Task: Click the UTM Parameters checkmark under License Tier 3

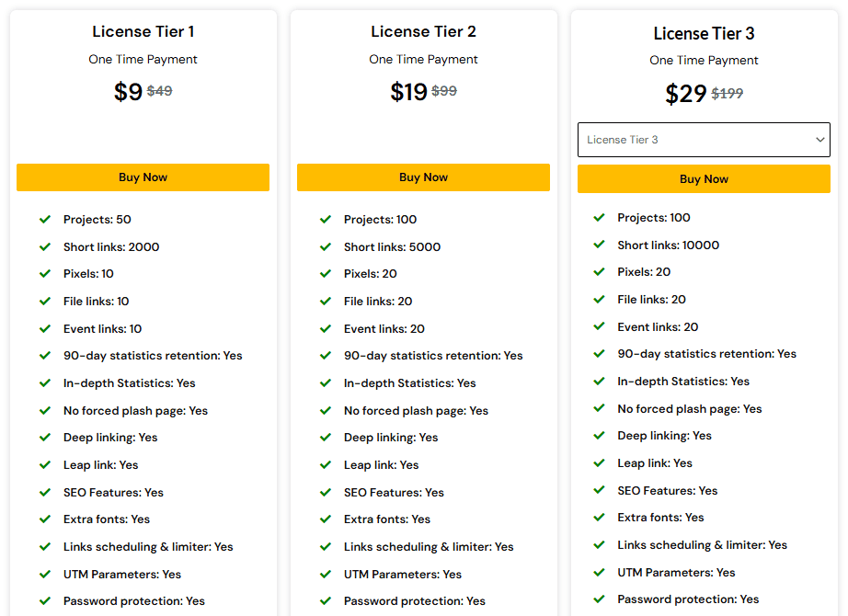Action: 599,572
